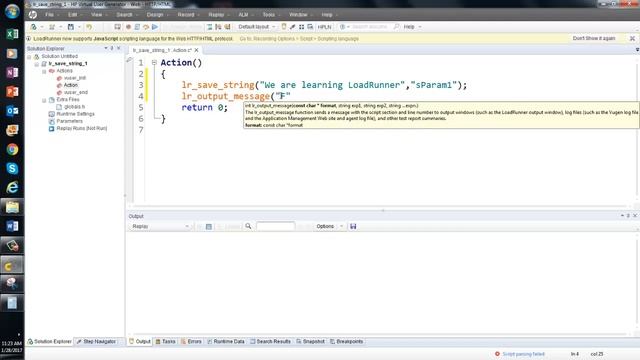Collapse the lr_save_string_1 script node
This screenshot has width=640, height=360.
click(37, 64)
